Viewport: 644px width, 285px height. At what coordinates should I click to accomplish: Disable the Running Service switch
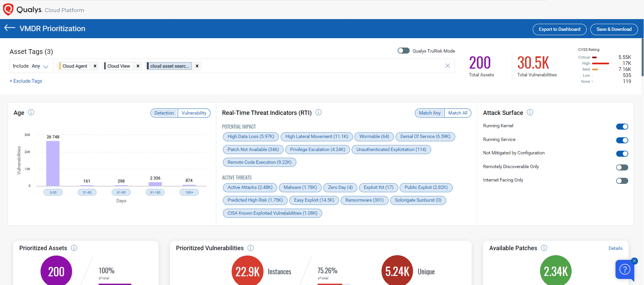pyautogui.click(x=622, y=140)
